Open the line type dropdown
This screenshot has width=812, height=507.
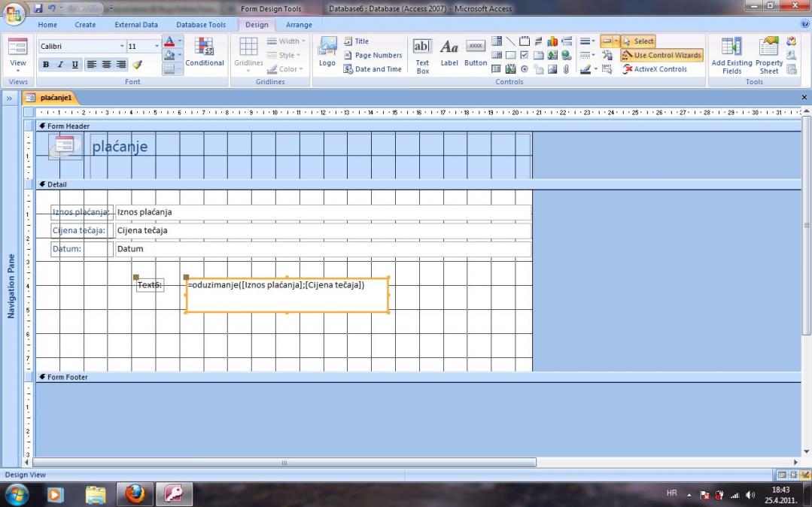point(587,55)
